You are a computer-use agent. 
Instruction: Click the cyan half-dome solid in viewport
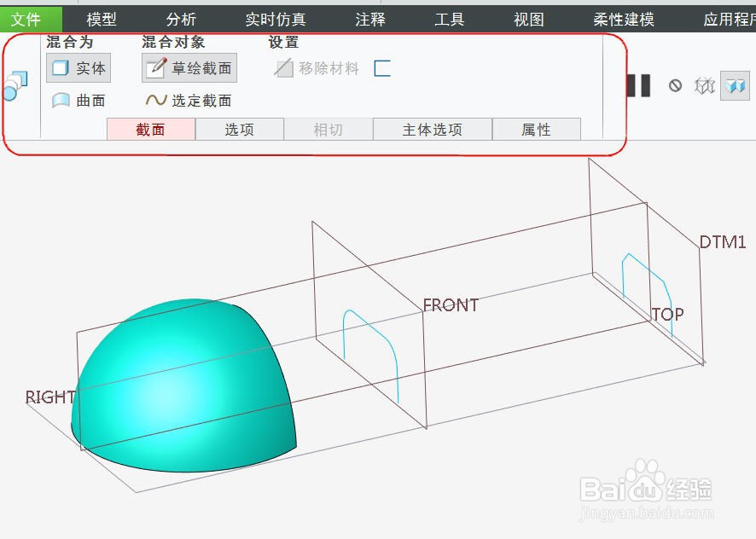pos(183,385)
